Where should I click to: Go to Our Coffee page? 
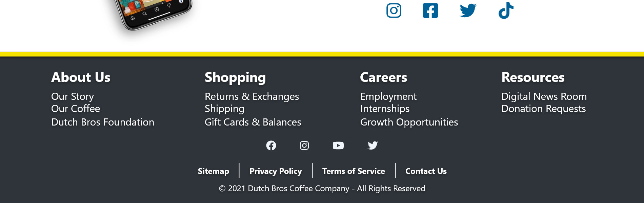tap(76, 109)
